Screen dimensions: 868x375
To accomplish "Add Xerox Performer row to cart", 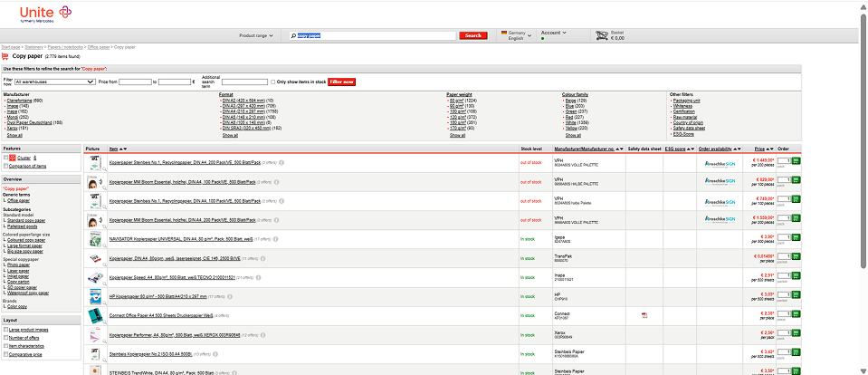I will (x=796, y=333).
